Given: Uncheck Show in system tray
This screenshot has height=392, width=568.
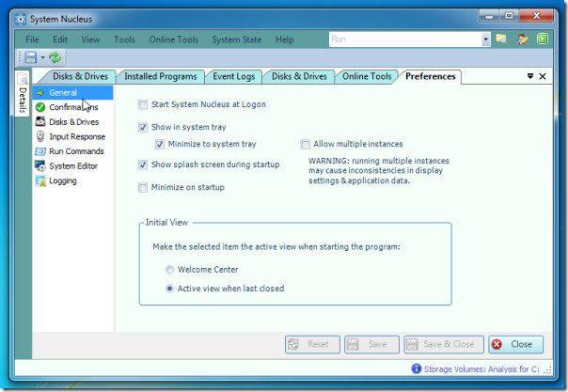Looking at the screenshot, I should 143,128.
